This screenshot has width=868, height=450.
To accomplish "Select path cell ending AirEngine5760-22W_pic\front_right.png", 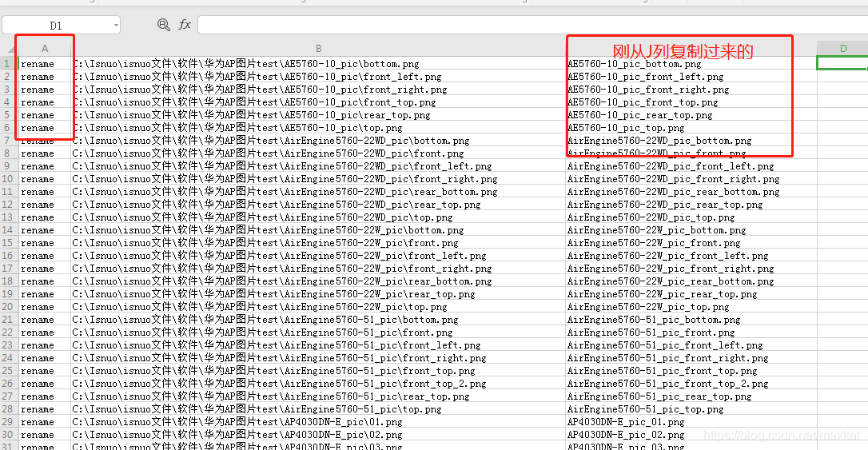I will (318, 268).
